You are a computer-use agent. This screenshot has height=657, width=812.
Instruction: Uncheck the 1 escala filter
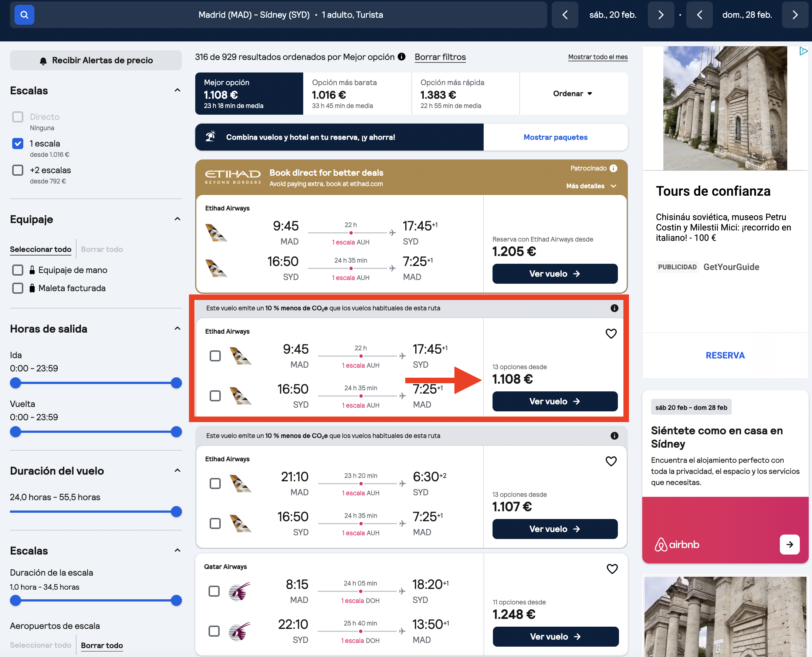[18, 144]
